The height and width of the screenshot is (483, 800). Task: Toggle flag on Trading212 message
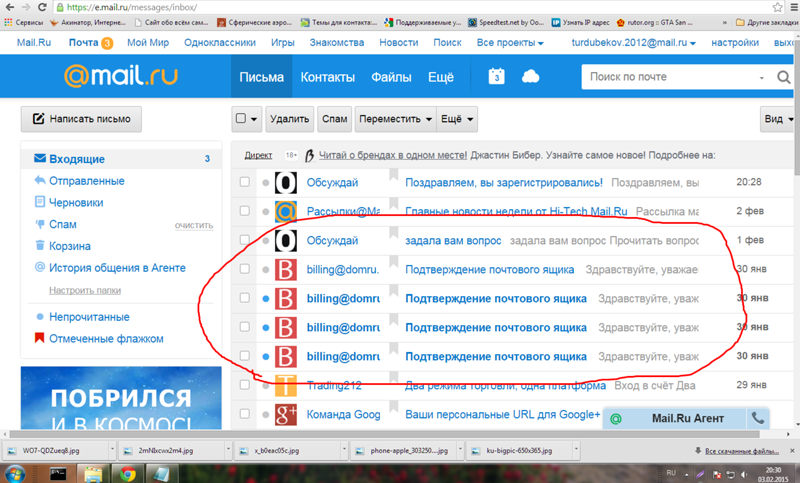[x=393, y=377]
